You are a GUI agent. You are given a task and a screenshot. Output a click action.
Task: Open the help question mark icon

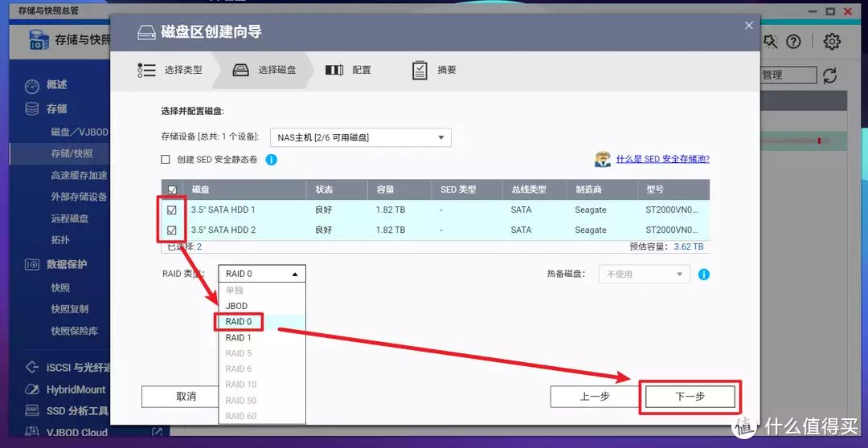click(x=793, y=42)
